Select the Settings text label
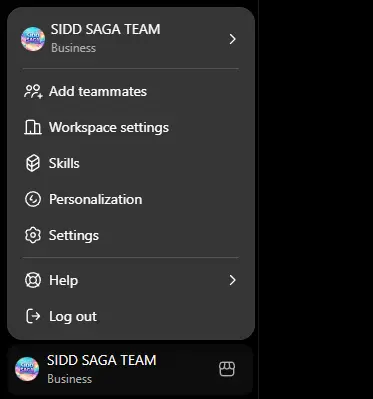The width and height of the screenshot is (373, 399). (x=74, y=236)
